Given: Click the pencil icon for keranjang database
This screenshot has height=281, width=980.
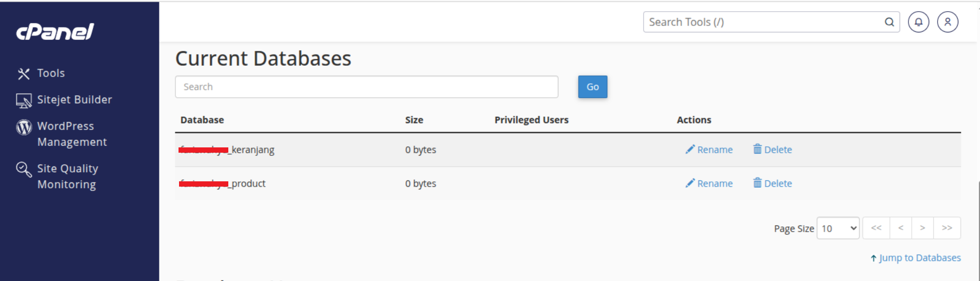Looking at the screenshot, I should click(x=690, y=150).
